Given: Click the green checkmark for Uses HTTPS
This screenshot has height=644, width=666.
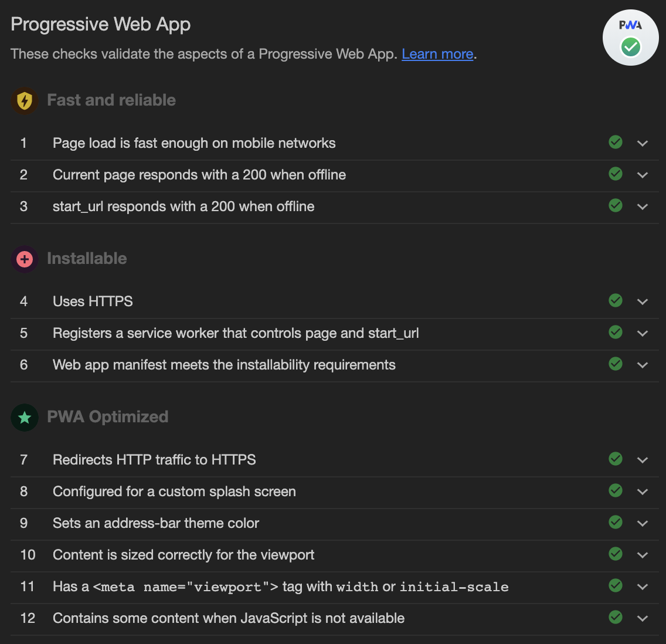Looking at the screenshot, I should tap(616, 300).
